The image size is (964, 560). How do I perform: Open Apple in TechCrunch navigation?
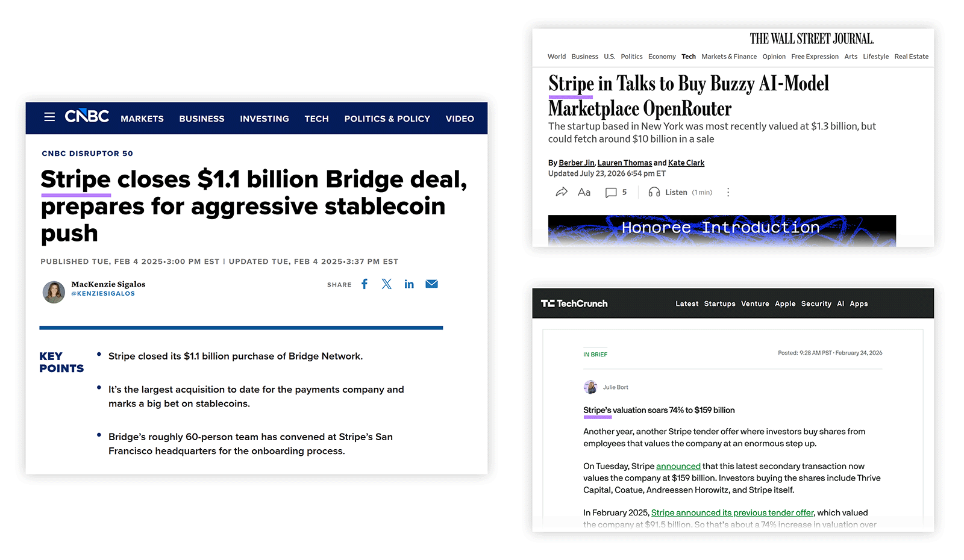pos(785,303)
